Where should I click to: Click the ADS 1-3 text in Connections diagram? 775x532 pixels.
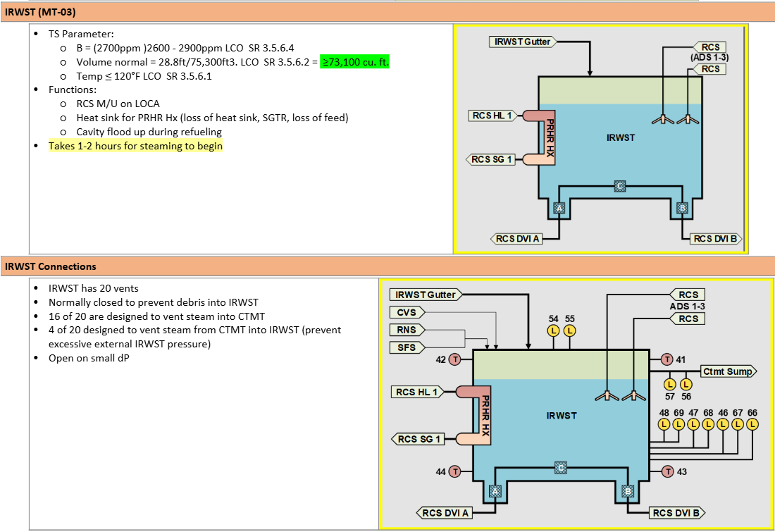(687, 307)
